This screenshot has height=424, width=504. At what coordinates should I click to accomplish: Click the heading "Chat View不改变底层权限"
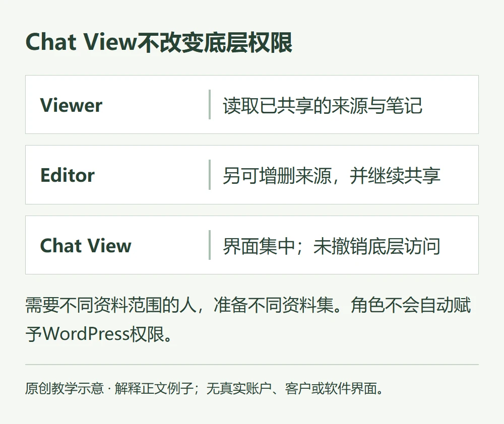click(159, 42)
